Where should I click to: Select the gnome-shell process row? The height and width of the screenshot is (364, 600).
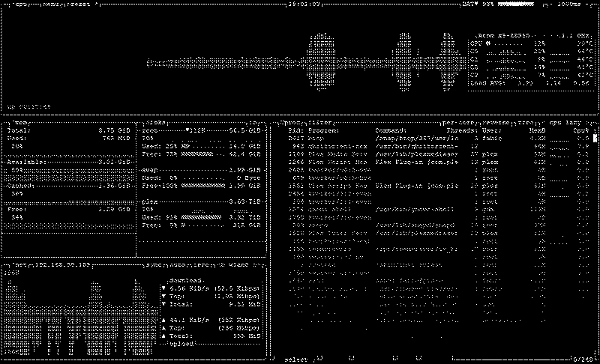pos(438,209)
